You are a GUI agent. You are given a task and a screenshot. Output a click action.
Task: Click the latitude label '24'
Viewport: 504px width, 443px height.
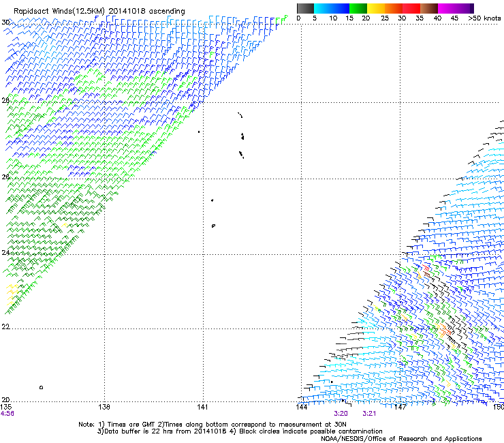click(5, 253)
